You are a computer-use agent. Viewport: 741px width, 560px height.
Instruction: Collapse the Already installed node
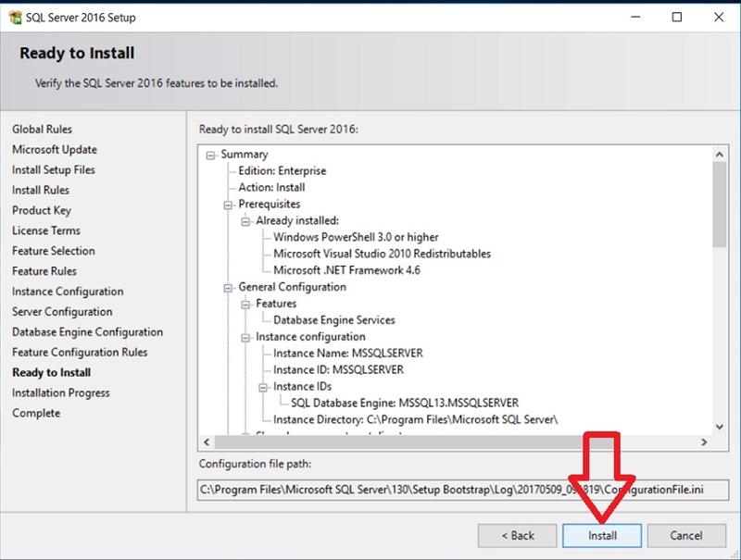click(x=247, y=221)
